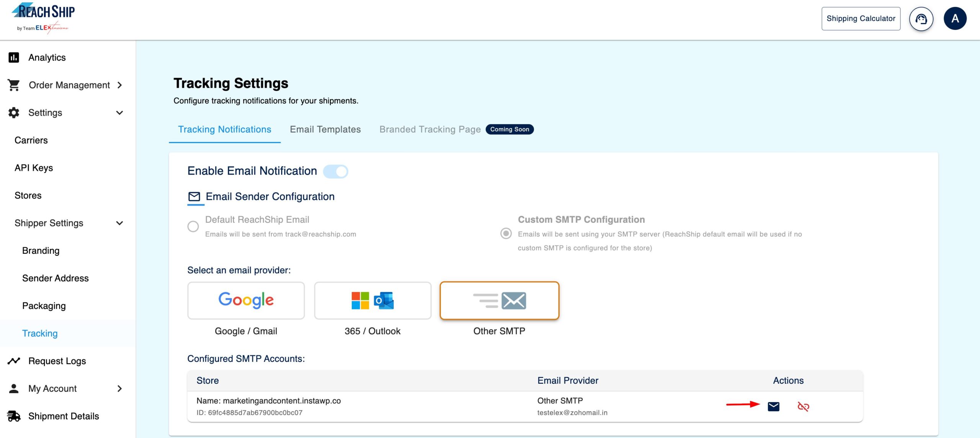The height and width of the screenshot is (438, 980).
Task: Open Order Management menu label
Action: click(69, 85)
